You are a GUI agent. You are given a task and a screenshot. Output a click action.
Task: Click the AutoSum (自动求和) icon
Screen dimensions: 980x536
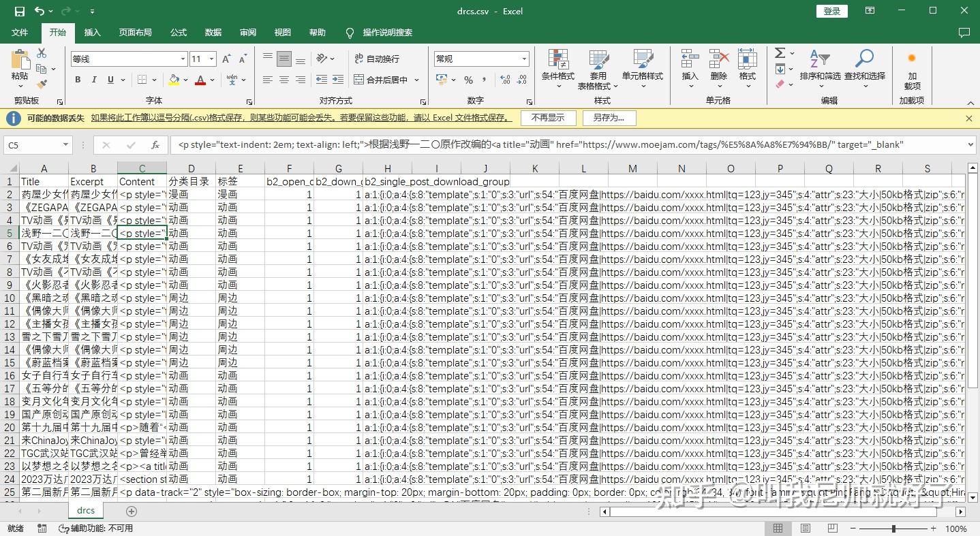pyautogui.click(x=779, y=53)
